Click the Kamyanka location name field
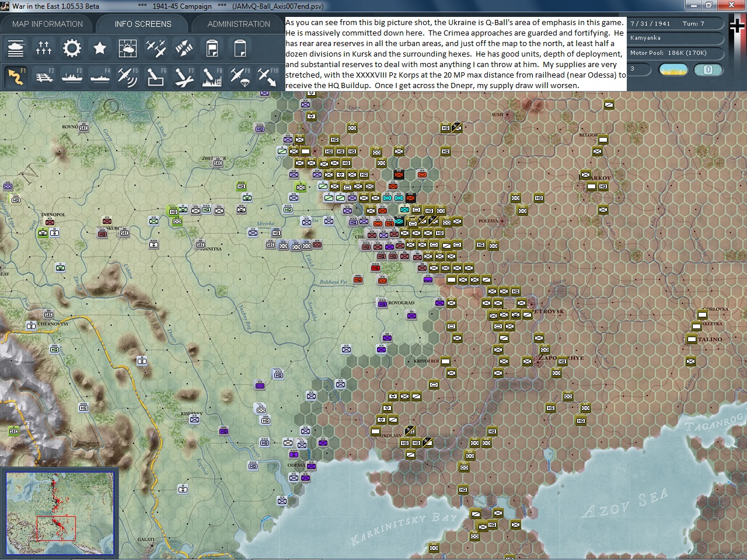Screen dimensions: 747x560 (x=676, y=38)
